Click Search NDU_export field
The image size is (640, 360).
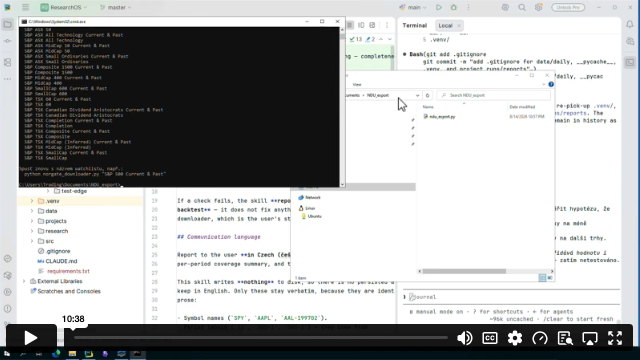[493, 96]
